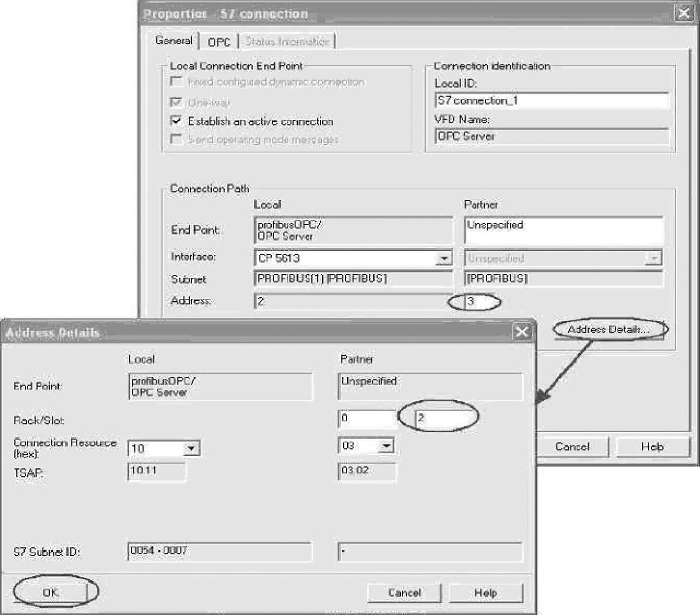Switch to the OPC tab

[219, 42]
